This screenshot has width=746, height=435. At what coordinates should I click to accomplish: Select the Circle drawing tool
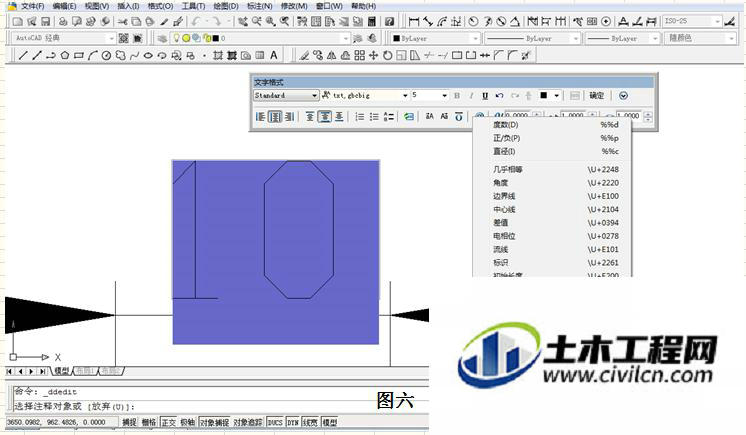[x=106, y=56]
